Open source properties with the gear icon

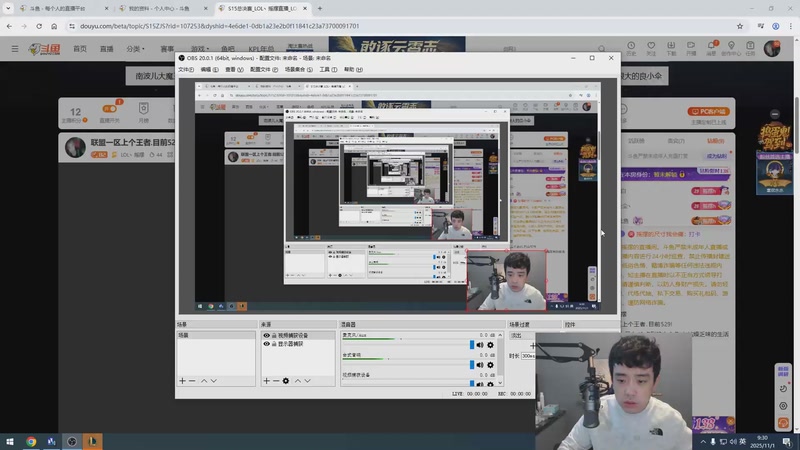click(x=286, y=381)
